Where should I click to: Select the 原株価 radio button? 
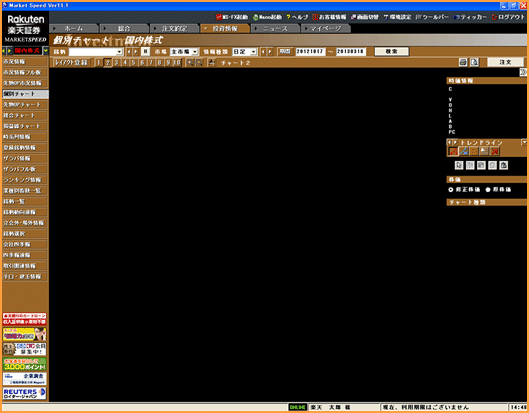488,190
